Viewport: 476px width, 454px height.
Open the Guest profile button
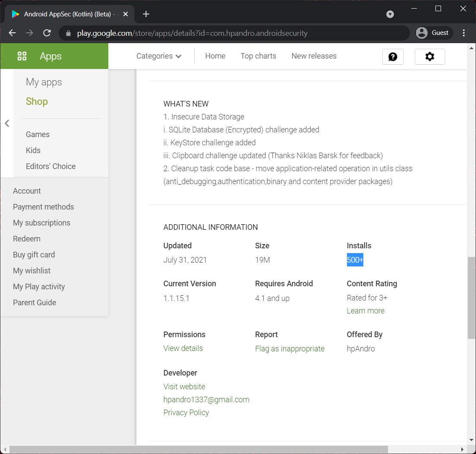click(434, 33)
